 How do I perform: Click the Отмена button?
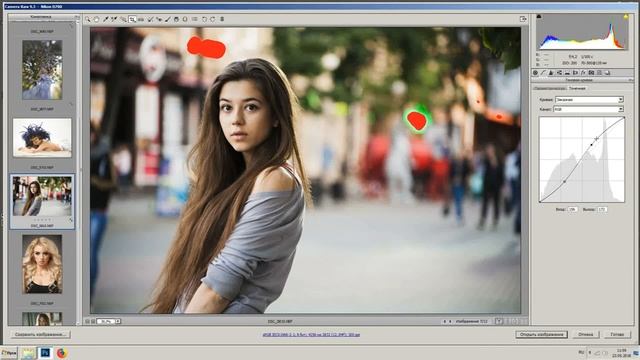tap(585, 334)
